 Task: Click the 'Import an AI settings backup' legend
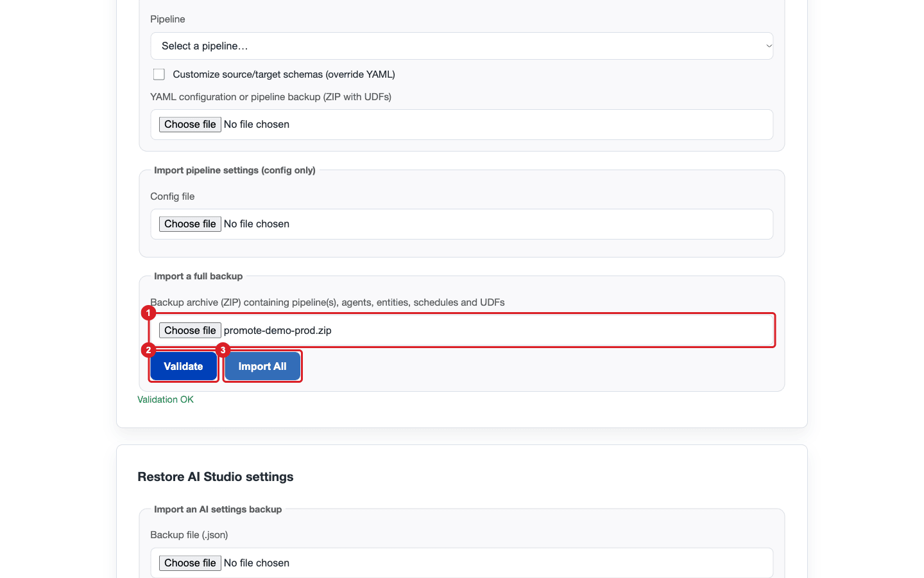(218, 509)
